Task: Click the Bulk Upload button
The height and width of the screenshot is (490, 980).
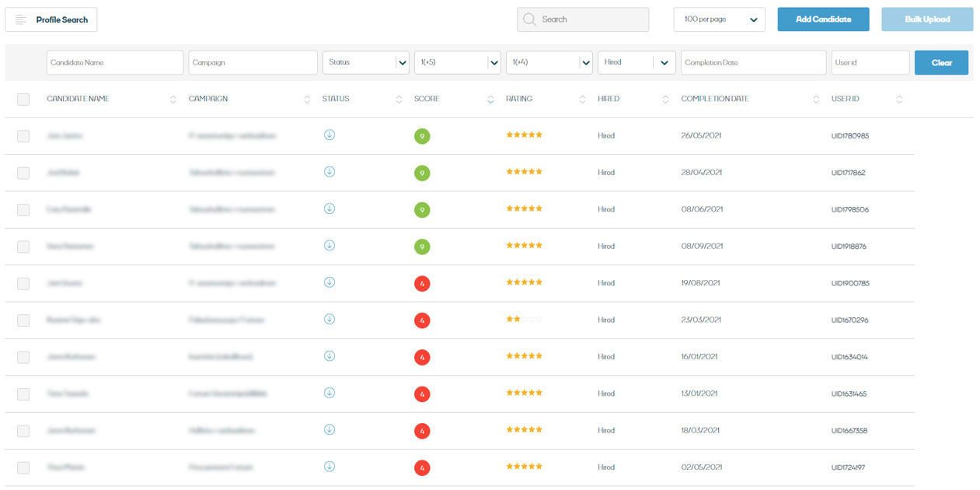Action: [927, 19]
